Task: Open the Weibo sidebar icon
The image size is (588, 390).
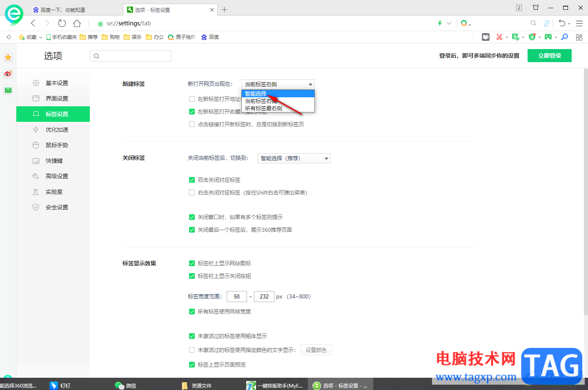Action: 8,74
